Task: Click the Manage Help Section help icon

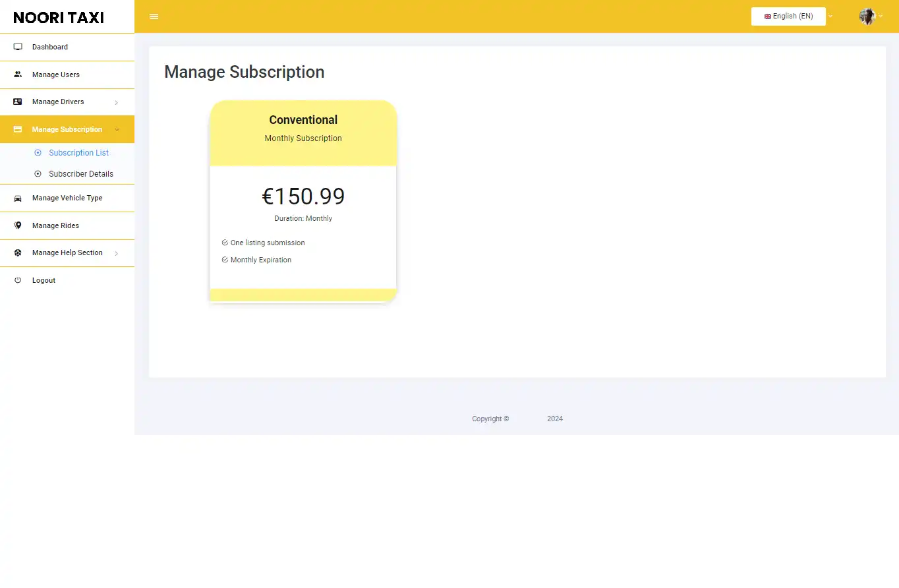Action: 17,252
